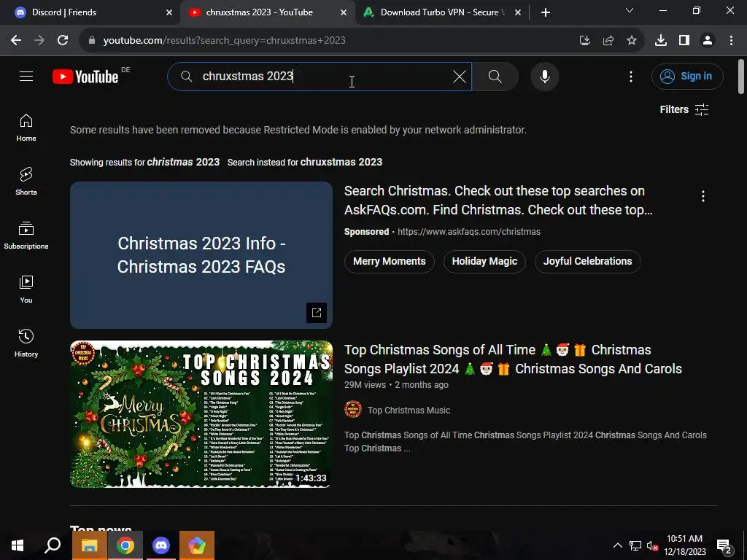Go forward in the browser
The height and width of the screenshot is (560, 747).
[x=39, y=41]
